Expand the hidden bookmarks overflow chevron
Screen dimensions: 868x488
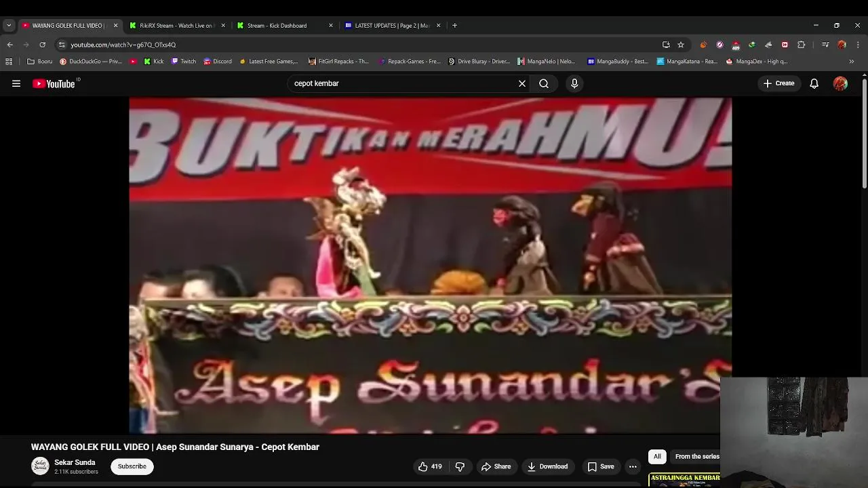[852, 62]
